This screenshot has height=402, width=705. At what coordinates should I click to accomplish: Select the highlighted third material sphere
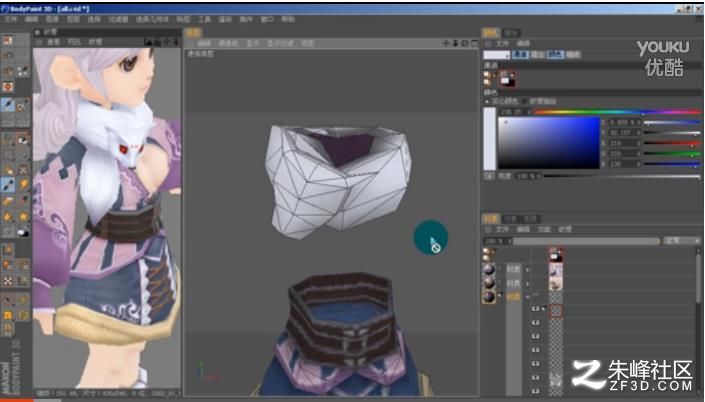pos(489,297)
